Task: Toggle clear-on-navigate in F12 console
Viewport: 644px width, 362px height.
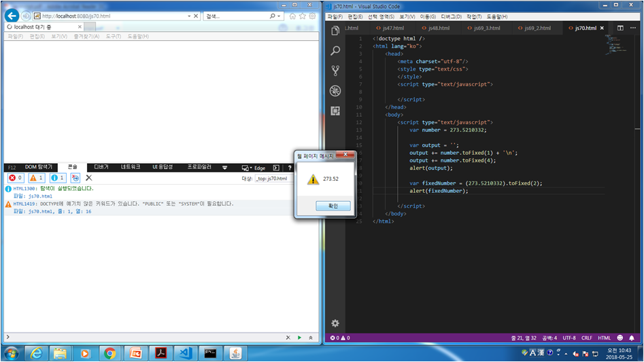Action: tap(75, 178)
